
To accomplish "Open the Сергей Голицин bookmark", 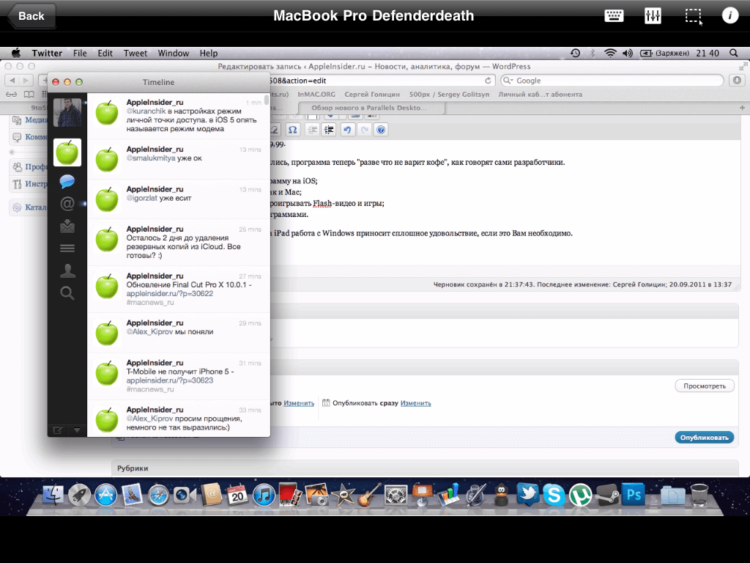I will 372,94.
